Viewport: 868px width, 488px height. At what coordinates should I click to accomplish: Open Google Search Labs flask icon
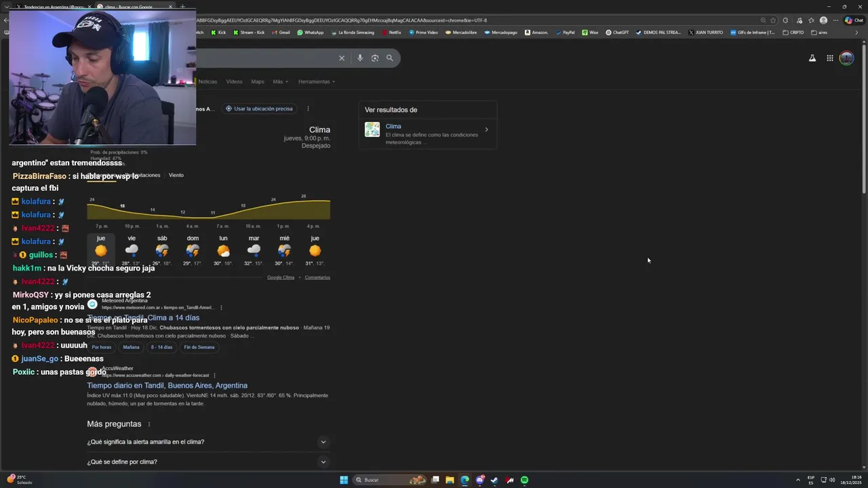click(812, 58)
